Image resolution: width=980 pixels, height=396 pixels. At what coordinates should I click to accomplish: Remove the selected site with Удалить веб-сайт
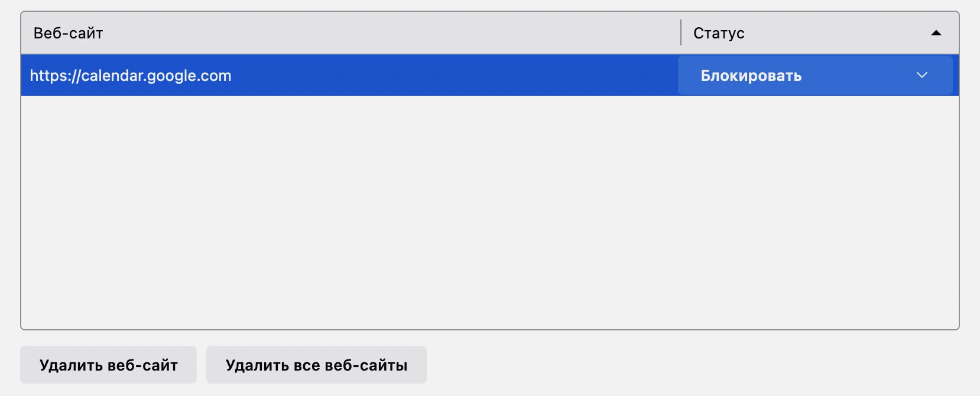pyautogui.click(x=108, y=365)
